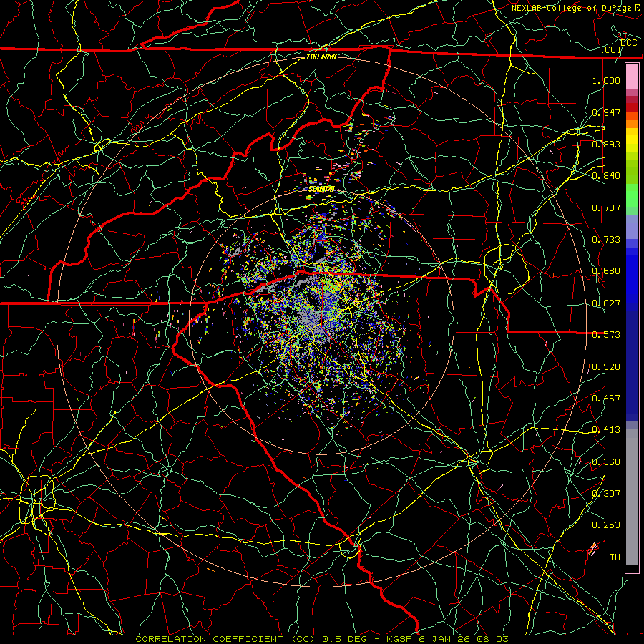Click the 100 NMI range ring label

[321, 57]
